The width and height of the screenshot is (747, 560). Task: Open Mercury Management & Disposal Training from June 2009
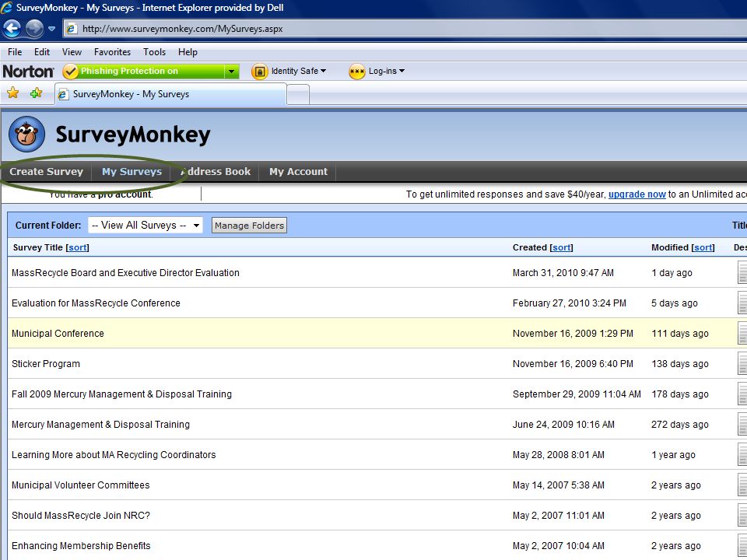coord(100,425)
